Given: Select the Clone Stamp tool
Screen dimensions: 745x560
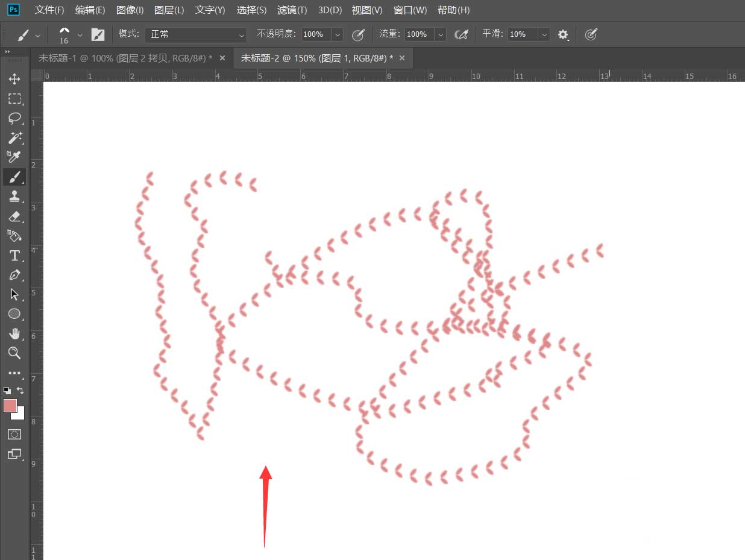Looking at the screenshot, I should [x=14, y=197].
